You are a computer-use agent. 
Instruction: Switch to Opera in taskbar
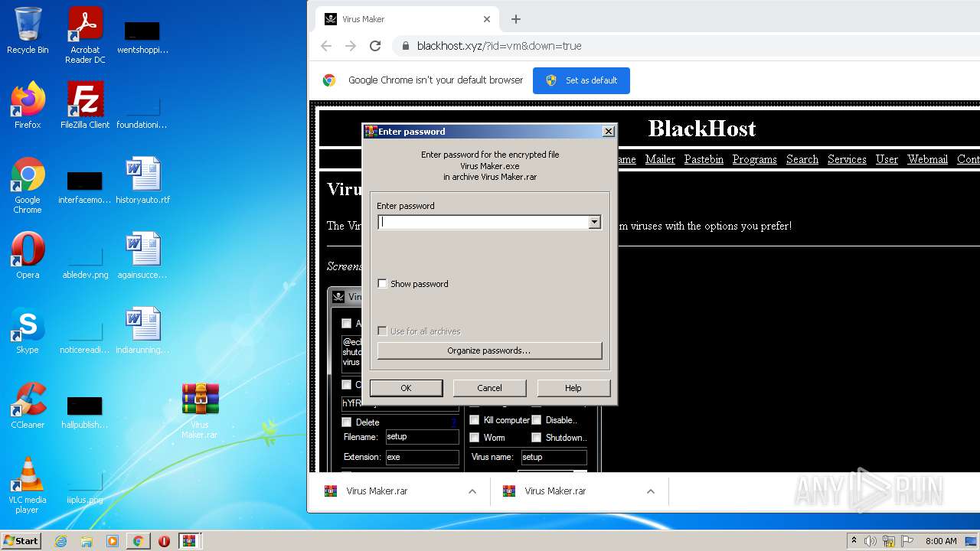point(164,541)
